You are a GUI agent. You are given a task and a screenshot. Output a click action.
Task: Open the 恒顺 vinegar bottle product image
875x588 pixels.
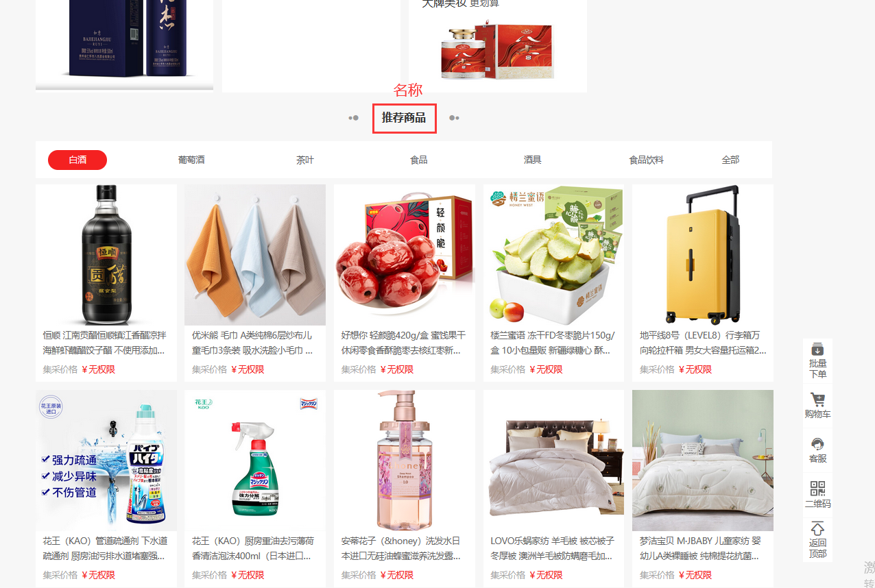coord(106,255)
